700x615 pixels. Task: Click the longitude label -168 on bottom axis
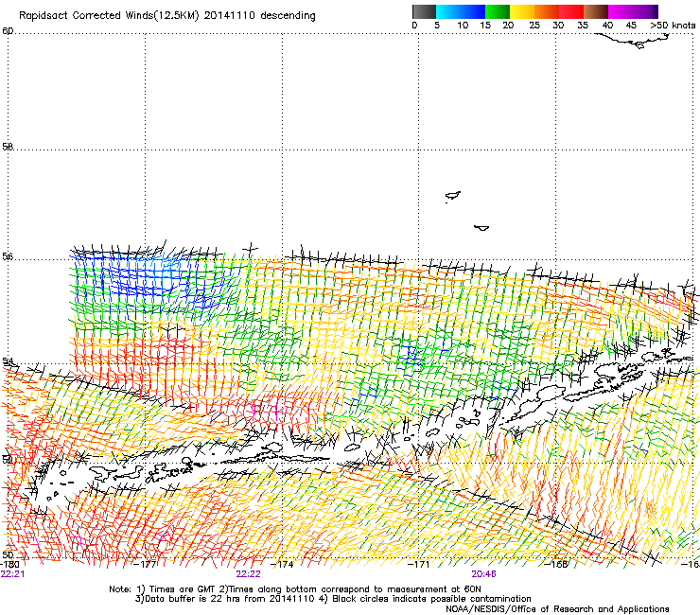tap(556, 564)
